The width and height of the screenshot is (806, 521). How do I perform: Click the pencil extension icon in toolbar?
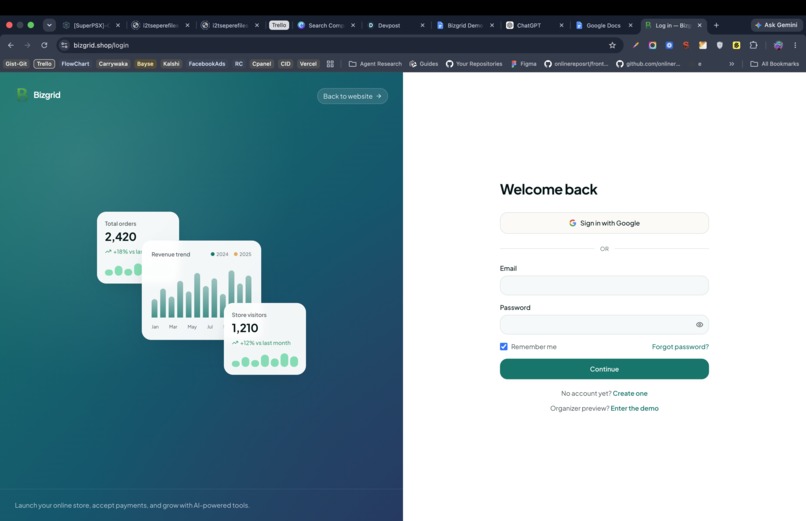[636, 45]
